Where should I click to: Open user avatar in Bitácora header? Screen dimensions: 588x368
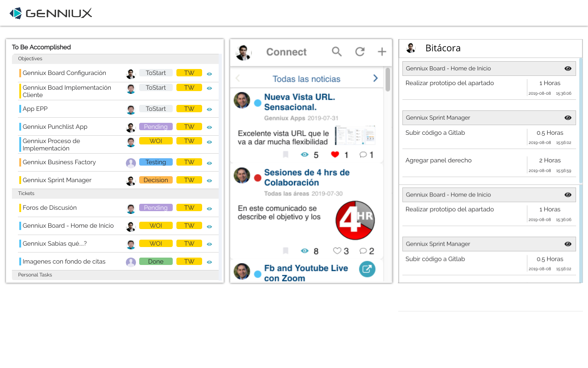coord(411,48)
